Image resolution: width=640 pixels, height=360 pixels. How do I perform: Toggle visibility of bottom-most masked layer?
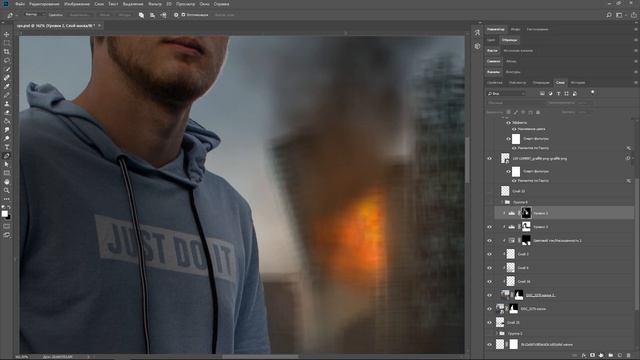click(x=489, y=344)
